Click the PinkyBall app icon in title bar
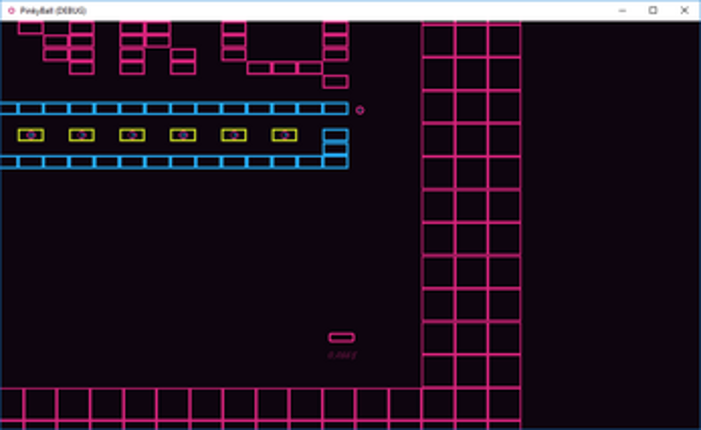 pyautogui.click(x=11, y=10)
